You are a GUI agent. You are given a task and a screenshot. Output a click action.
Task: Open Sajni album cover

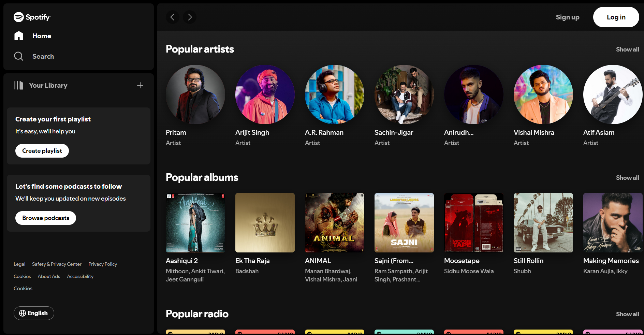pos(404,223)
